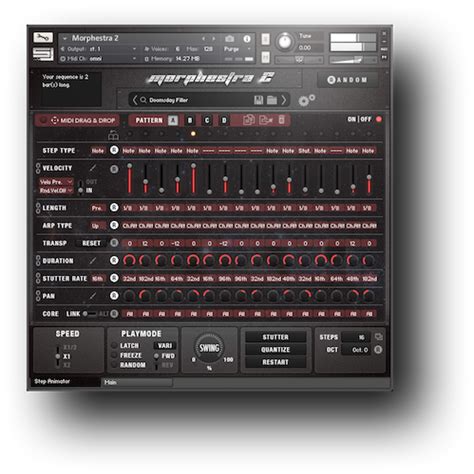
Task: Randomize Arp Type row with R icon
Action: click(114, 225)
